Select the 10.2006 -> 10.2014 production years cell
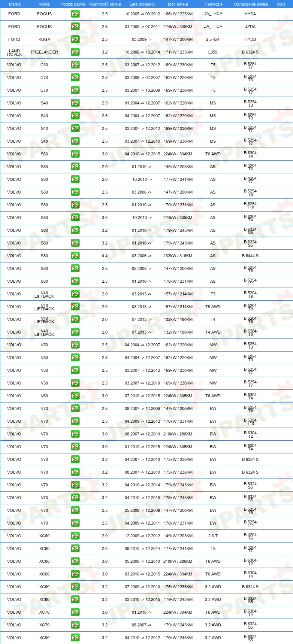Image resolution: width=293 pixels, height=644 pixels. tap(142, 52)
